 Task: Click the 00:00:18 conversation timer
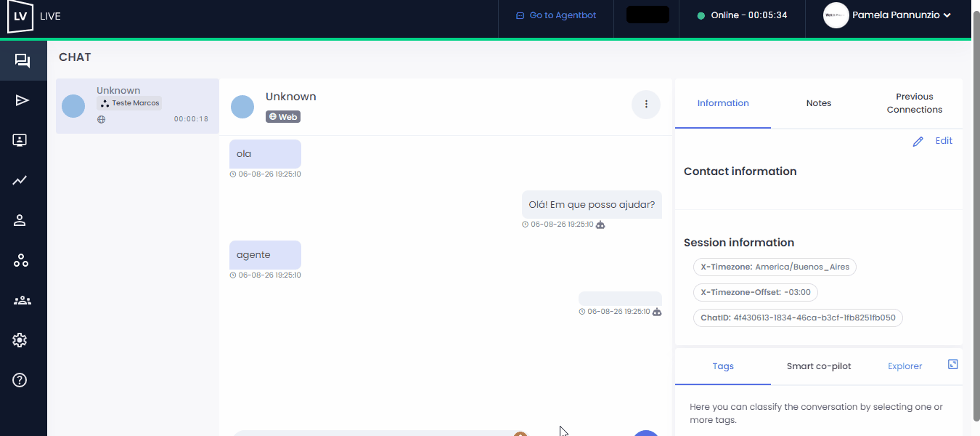click(x=191, y=119)
